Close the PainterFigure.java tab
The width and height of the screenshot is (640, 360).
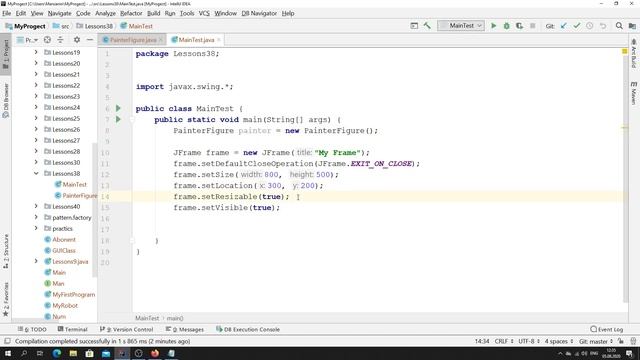tap(161, 40)
